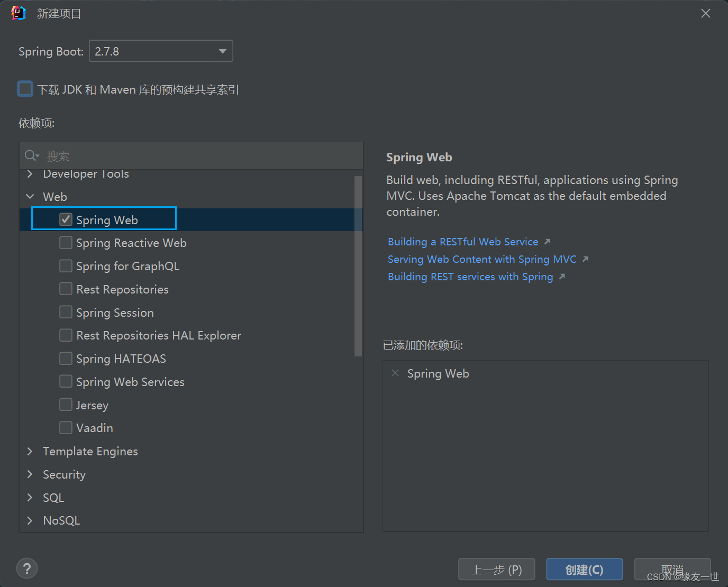This screenshot has height=587, width=728.
Task: Tick the Rest Repositories checkbox
Action: point(66,289)
